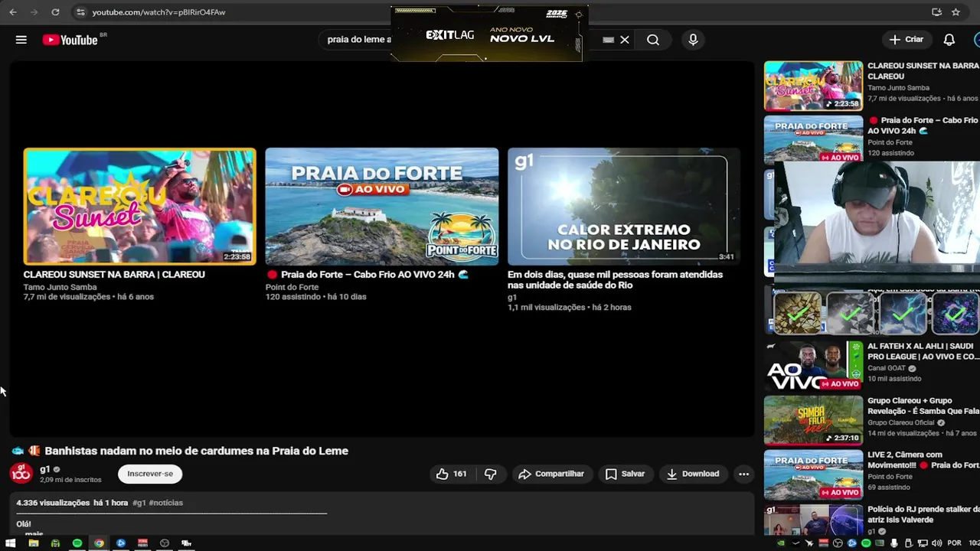Image resolution: width=980 pixels, height=551 pixels.
Task: Open sidebar AL FATEH X AL AHLI thumbnail
Action: [x=813, y=366]
